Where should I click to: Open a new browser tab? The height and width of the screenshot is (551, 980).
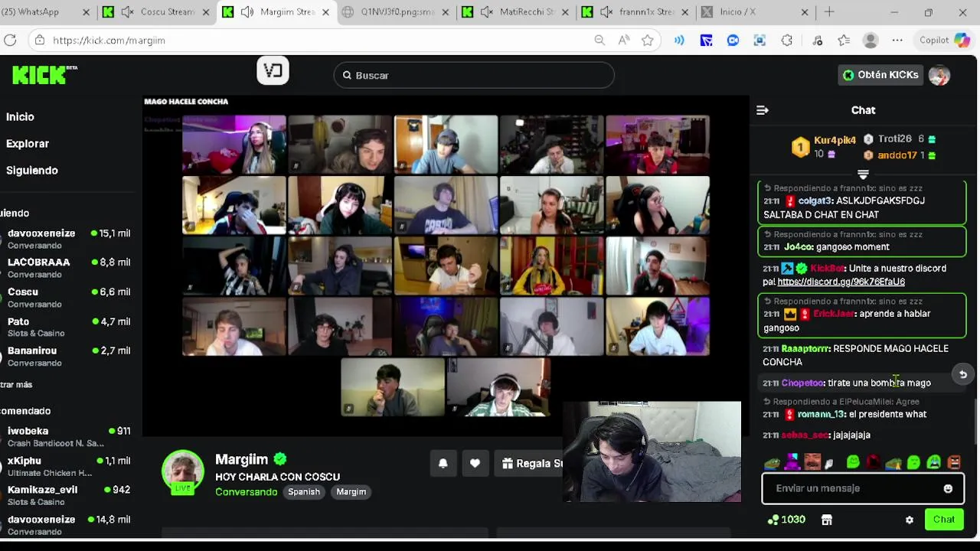pos(829,12)
